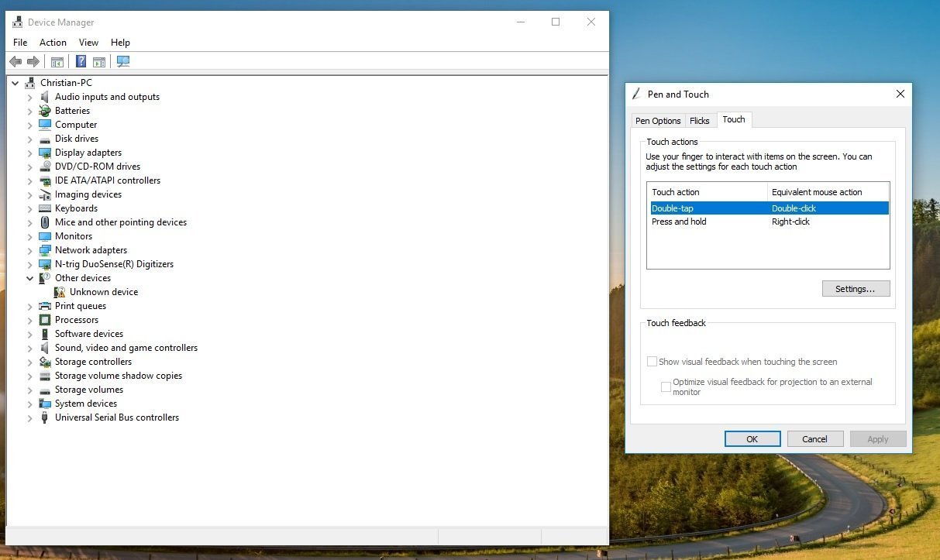
Task: Click the Touch action column header
Action: [708, 192]
